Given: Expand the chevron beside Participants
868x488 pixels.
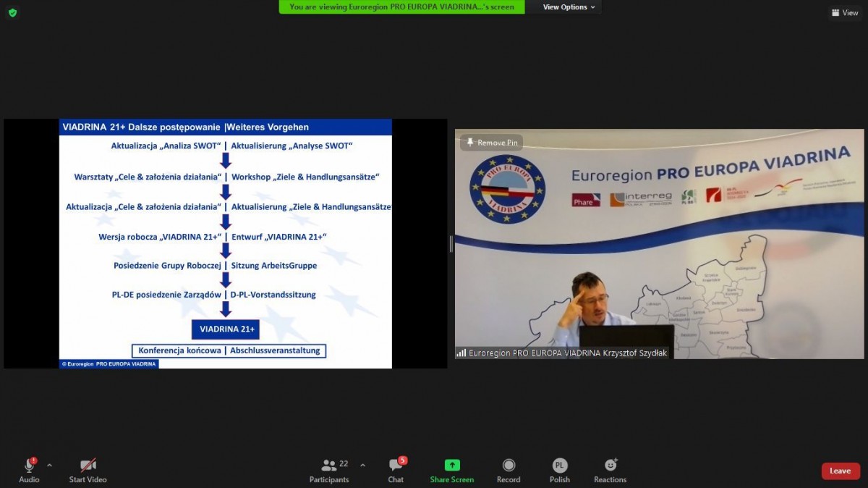Looking at the screenshot, I should pos(362,465).
